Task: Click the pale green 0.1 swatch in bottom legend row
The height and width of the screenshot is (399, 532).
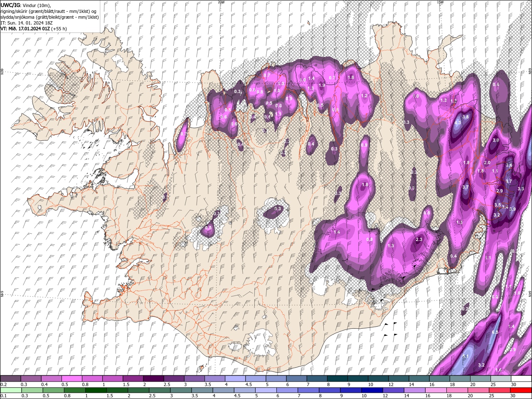Action: click(x=11, y=390)
